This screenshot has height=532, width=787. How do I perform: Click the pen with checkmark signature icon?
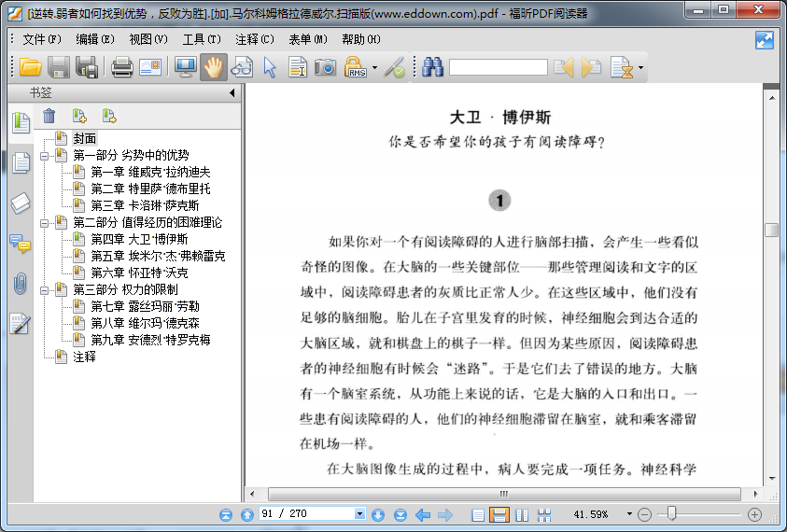395,67
